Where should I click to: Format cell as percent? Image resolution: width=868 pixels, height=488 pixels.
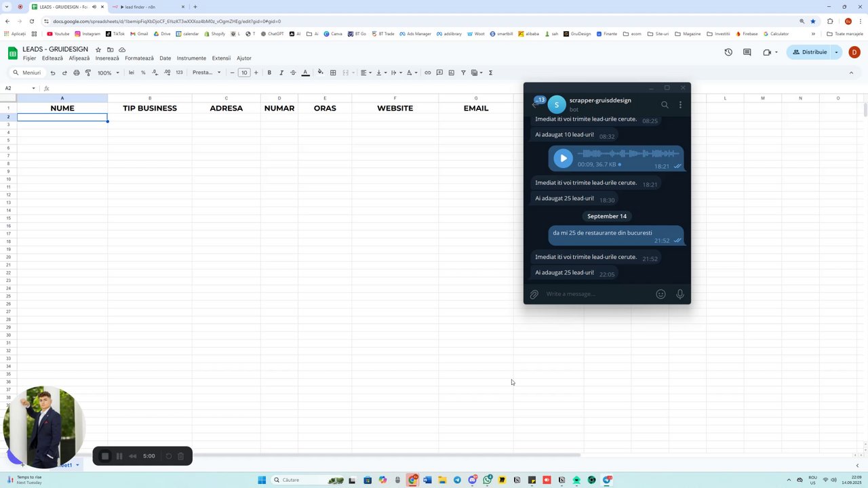click(x=143, y=73)
